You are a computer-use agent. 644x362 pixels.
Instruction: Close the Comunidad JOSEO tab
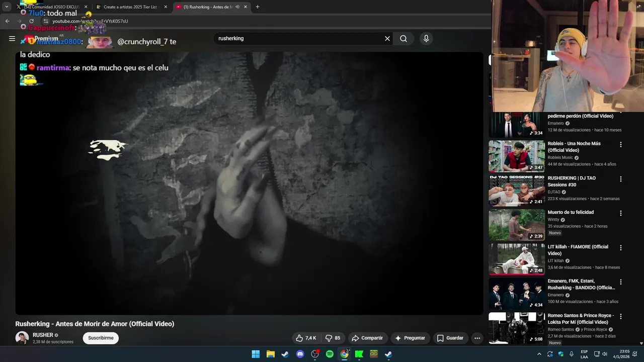coord(86,7)
